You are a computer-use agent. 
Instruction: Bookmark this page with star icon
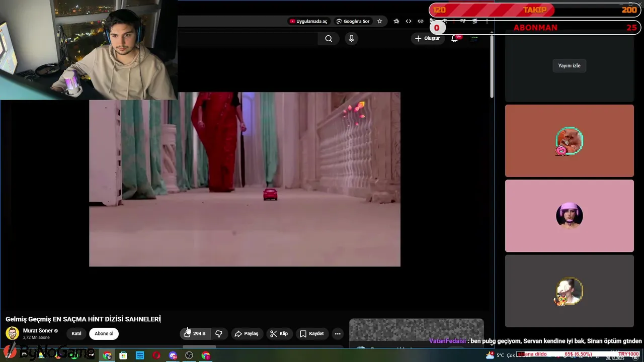coord(380,21)
